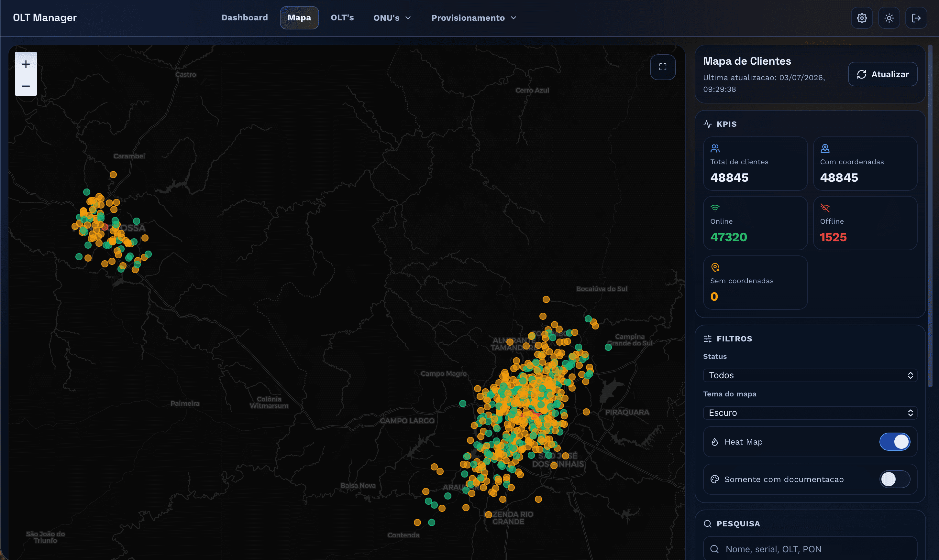This screenshot has width=939, height=560.
Task: Open the settings gear icon
Action: pyautogui.click(x=862, y=18)
